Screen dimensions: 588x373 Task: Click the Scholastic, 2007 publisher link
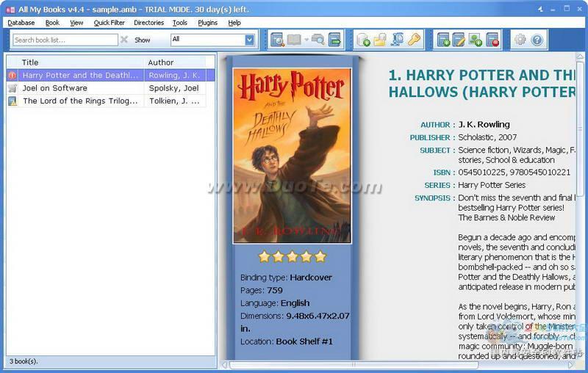[x=487, y=137]
